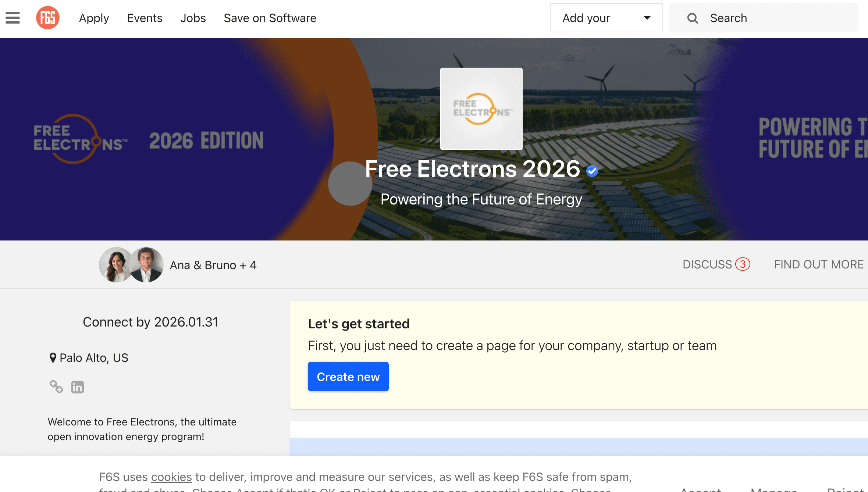This screenshot has width=868, height=492.
Task: Click the F6S logo
Action: (48, 17)
